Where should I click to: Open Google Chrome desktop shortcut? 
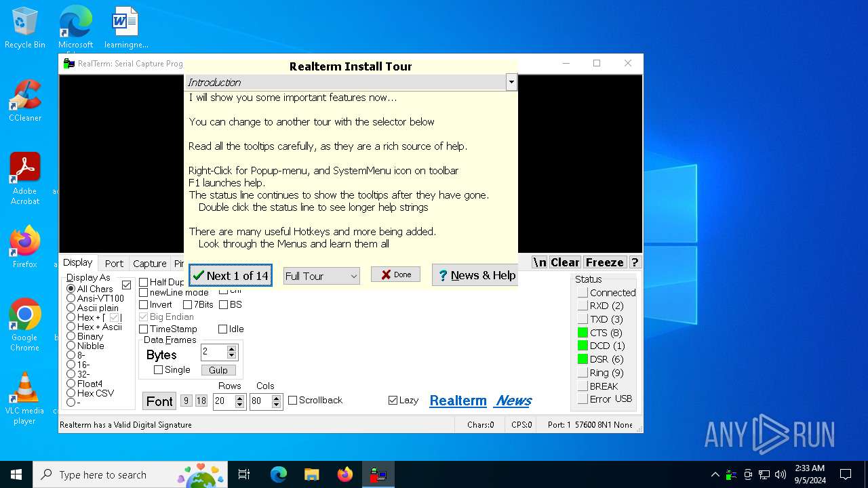click(x=25, y=325)
